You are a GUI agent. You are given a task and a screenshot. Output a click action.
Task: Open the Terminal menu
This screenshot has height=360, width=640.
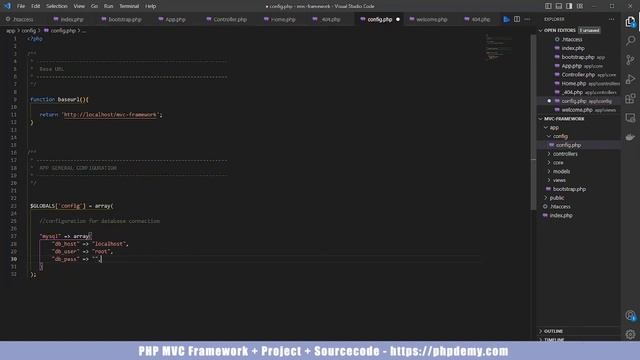(129, 6)
